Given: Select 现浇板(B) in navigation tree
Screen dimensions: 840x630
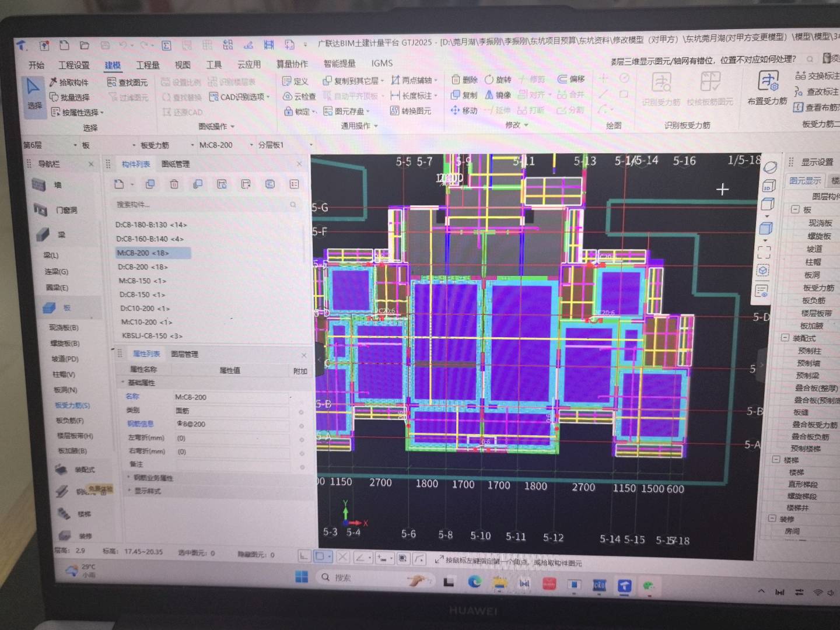Looking at the screenshot, I should point(64,328).
